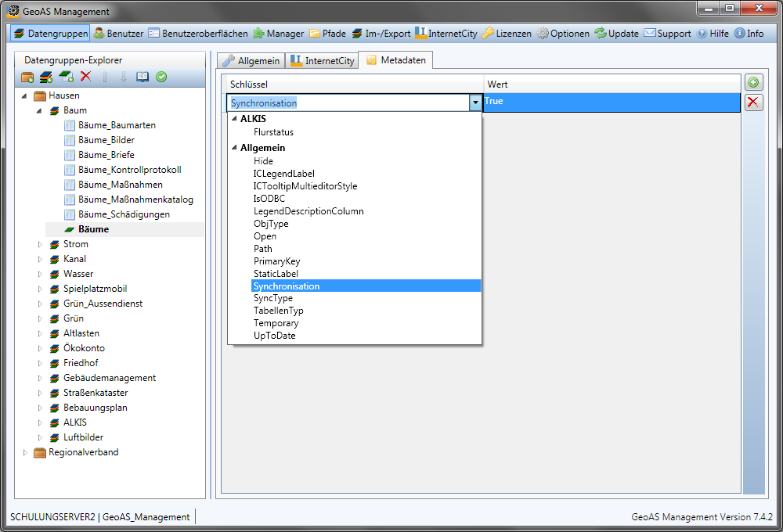Click the add new folder icon in explorer toolbar
Image resolution: width=783 pixels, height=532 pixels.
(x=27, y=77)
